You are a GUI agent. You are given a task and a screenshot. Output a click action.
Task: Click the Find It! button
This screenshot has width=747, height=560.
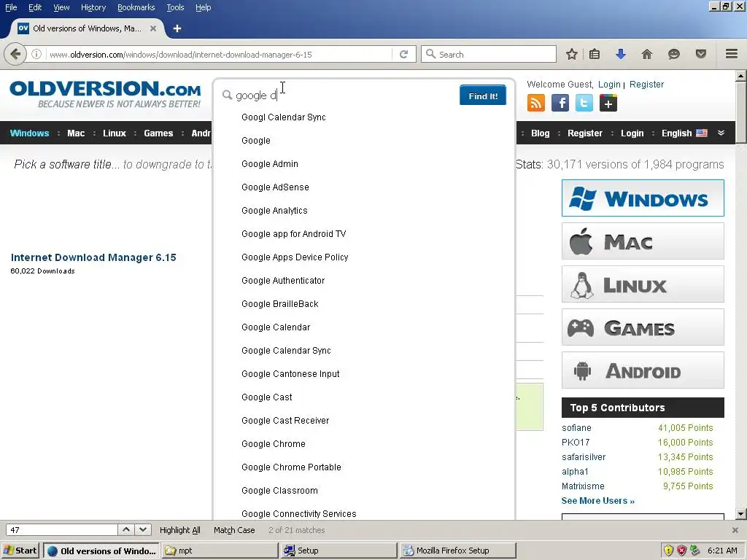[x=483, y=96]
